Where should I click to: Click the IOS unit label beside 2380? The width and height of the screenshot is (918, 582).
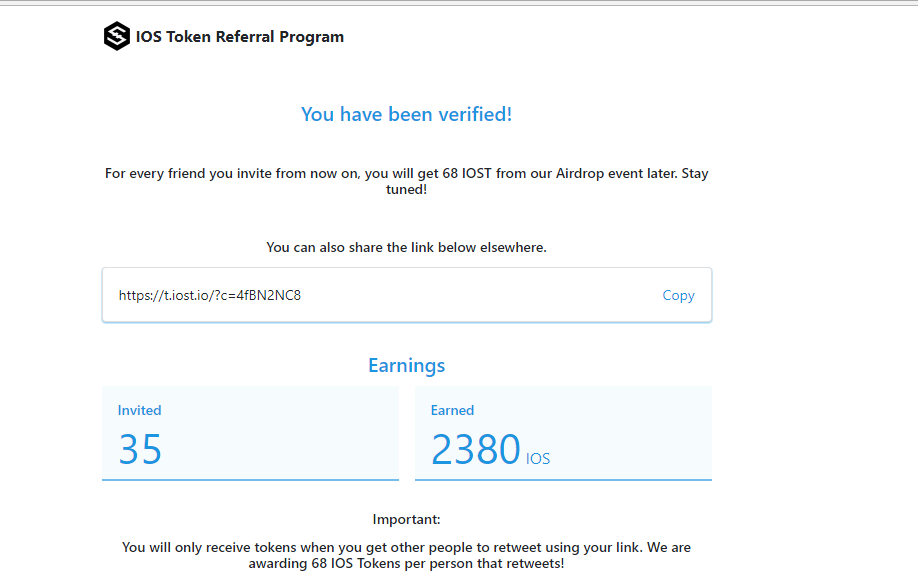pyautogui.click(x=538, y=459)
